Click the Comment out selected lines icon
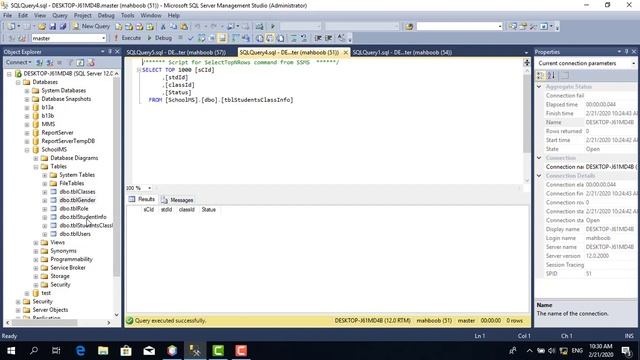The image size is (640, 360). point(293,38)
